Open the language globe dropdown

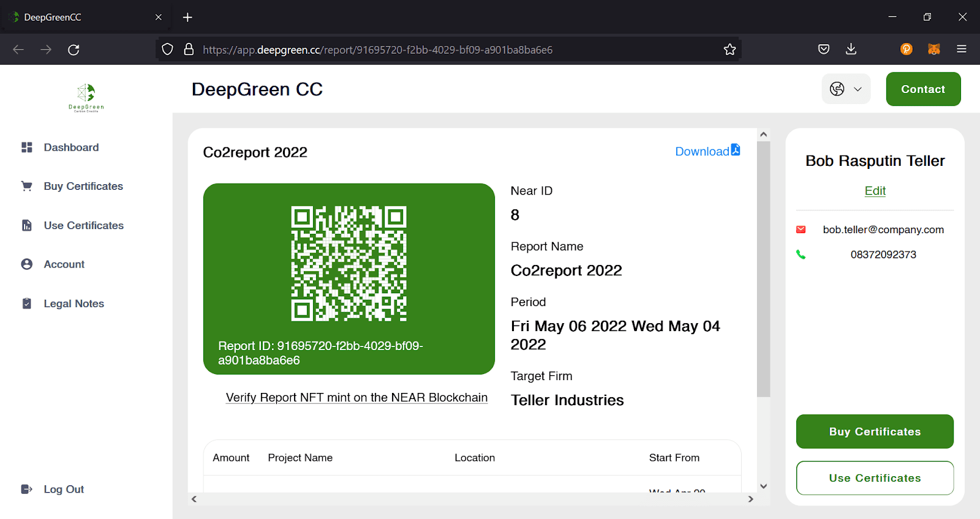(x=846, y=89)
